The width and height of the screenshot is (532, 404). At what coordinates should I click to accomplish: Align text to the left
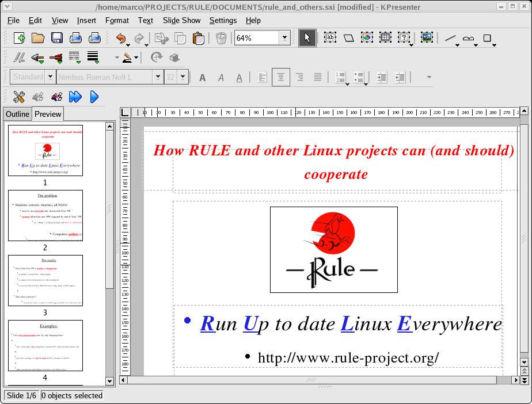point(263,77)
